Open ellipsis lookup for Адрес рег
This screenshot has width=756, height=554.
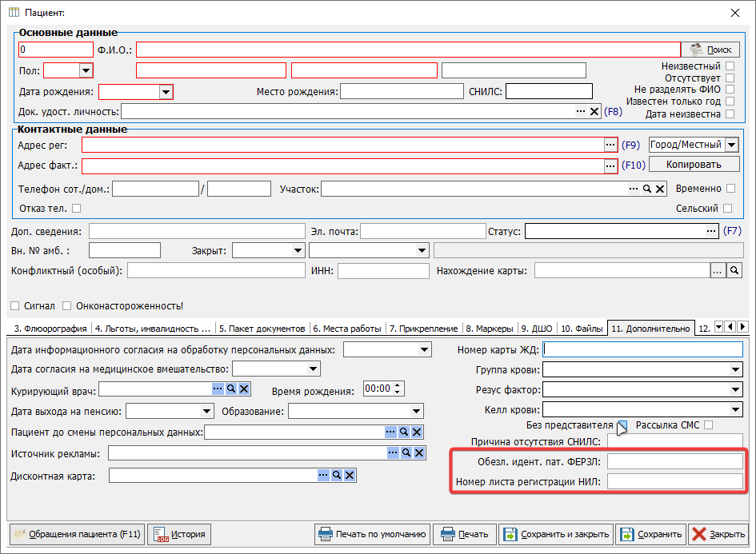coord(610,145)
